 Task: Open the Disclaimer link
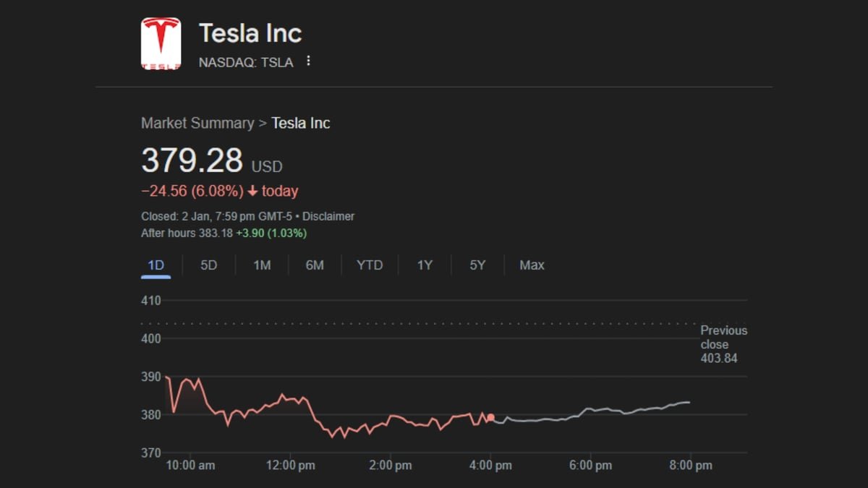pyautogui.click(x=328, y=216)
